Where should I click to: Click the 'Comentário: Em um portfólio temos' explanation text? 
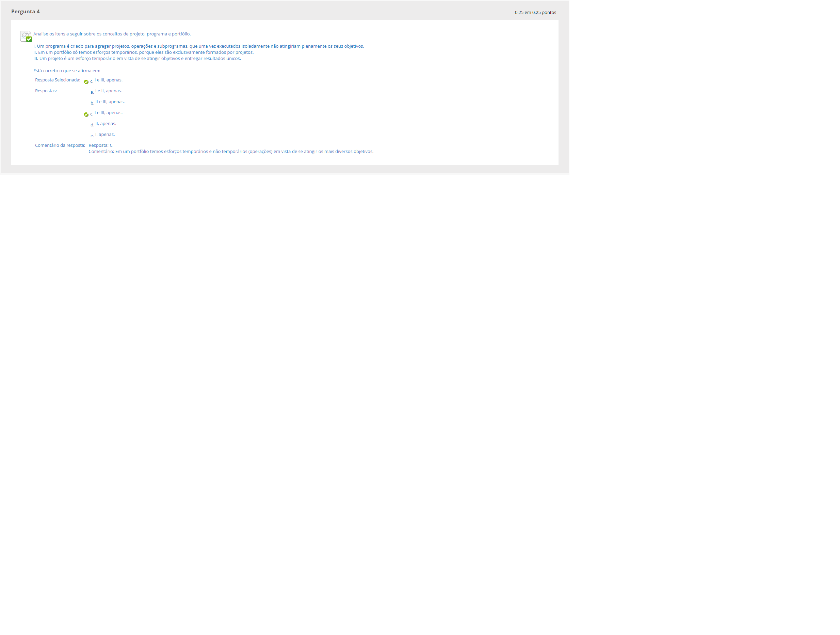click(x=231, y=151)
